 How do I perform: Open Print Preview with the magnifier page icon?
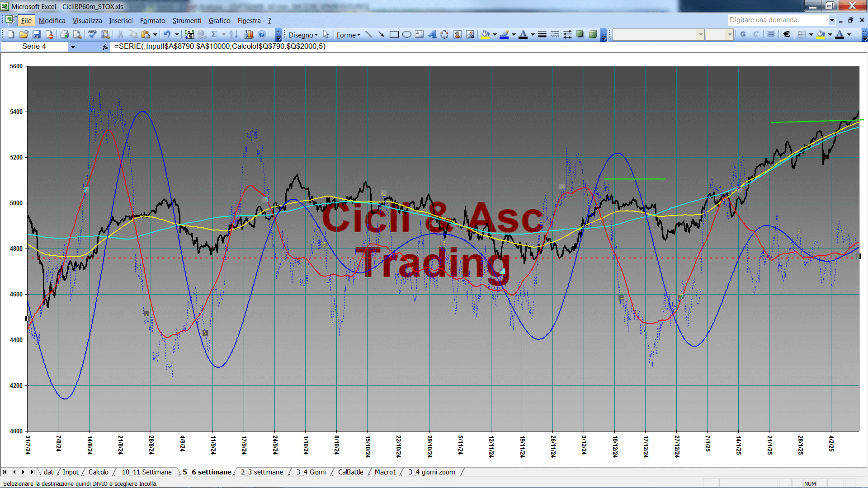click(x=77, y=34)
